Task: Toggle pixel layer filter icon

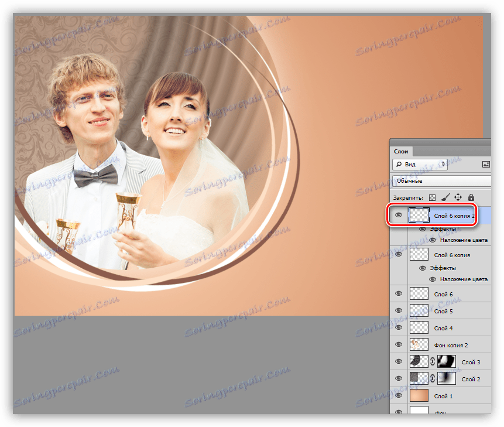Action: [486, 165]
